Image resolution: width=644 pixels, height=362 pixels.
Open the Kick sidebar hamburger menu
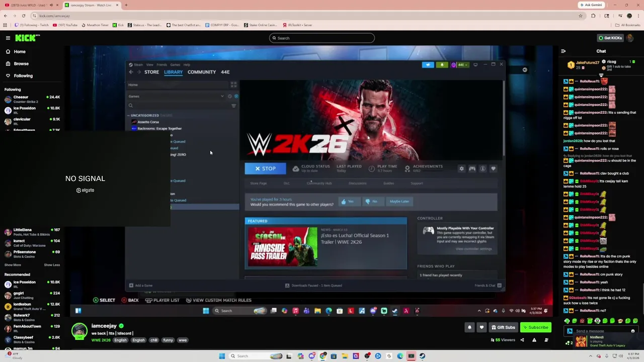pyautogui.click(x=8, y=38)
